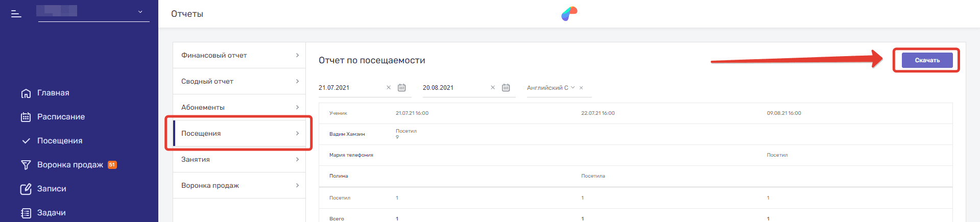Click the start date input field

(x=350, y=88)
